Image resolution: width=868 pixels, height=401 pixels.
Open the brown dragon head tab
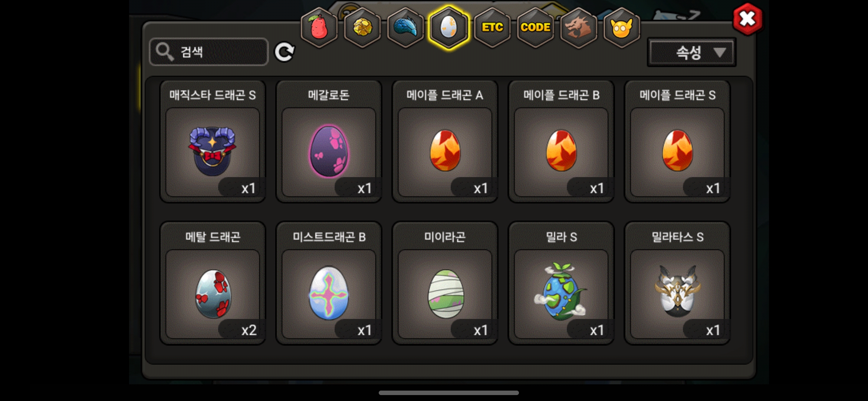point(578,27)
